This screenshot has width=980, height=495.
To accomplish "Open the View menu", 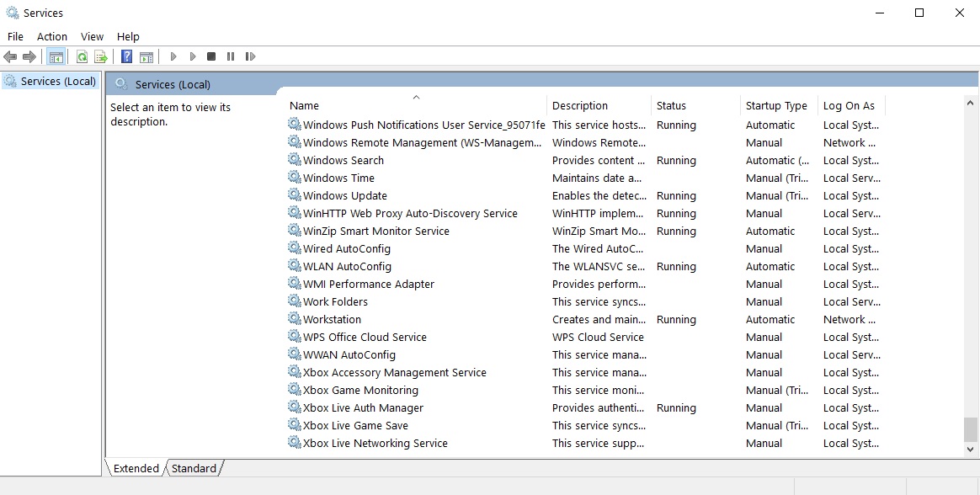I will coord(92,36).
